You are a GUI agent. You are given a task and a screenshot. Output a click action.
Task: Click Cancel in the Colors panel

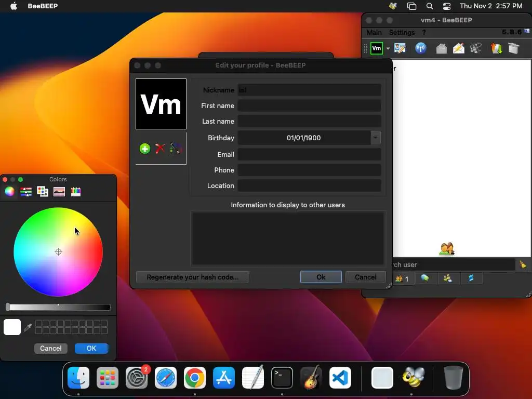click(51, 349)
